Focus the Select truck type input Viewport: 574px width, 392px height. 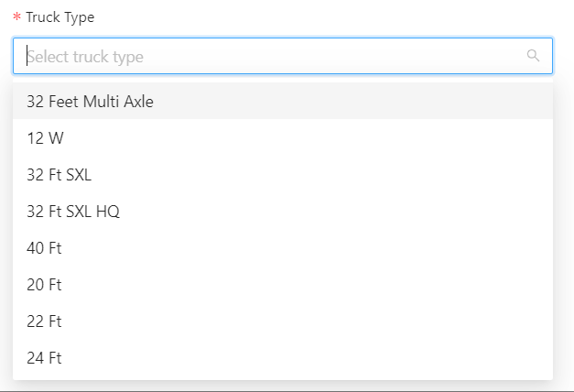(275, 56)
